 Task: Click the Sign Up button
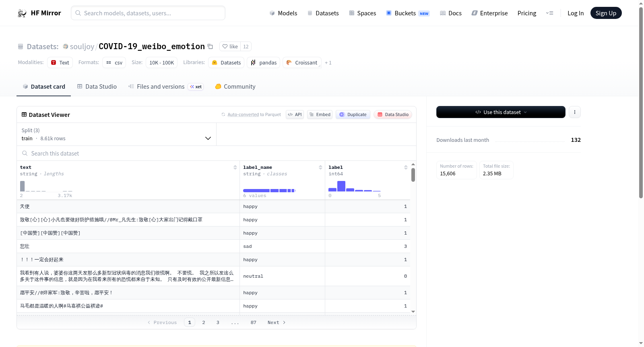coord(606,13)
